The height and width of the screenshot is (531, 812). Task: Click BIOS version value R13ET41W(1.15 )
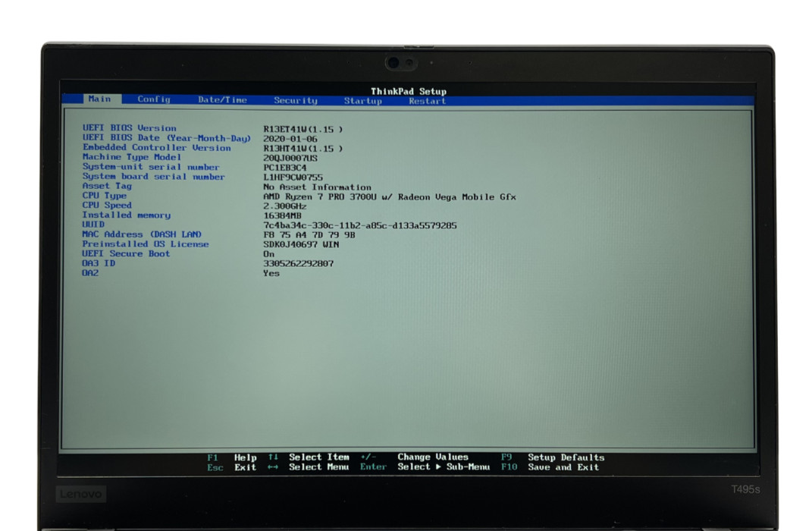(x=303, y=129)
